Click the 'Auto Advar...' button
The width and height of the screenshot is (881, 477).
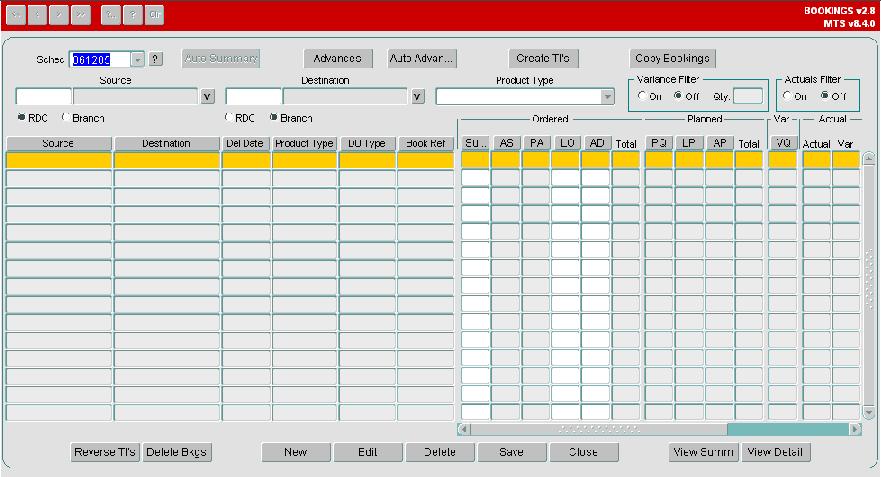[422, 58]
